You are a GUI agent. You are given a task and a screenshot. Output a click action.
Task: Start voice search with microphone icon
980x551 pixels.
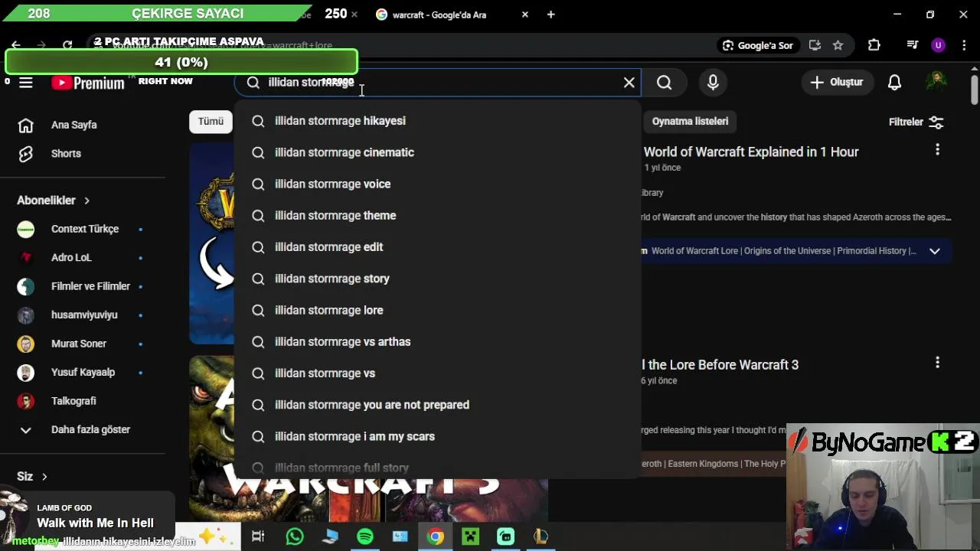click(x=713, y=82)
